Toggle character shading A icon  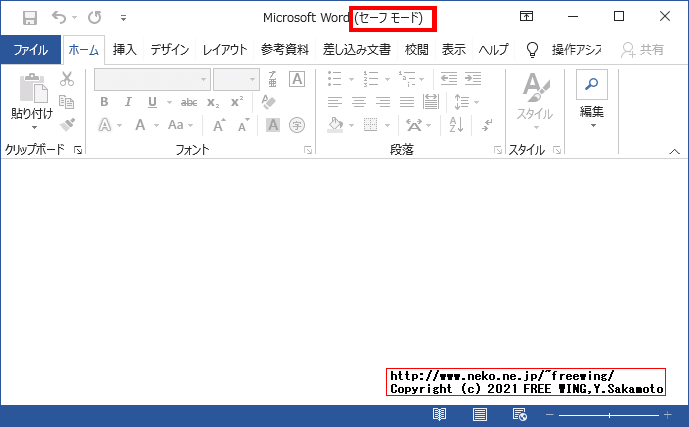click(273, 125)
